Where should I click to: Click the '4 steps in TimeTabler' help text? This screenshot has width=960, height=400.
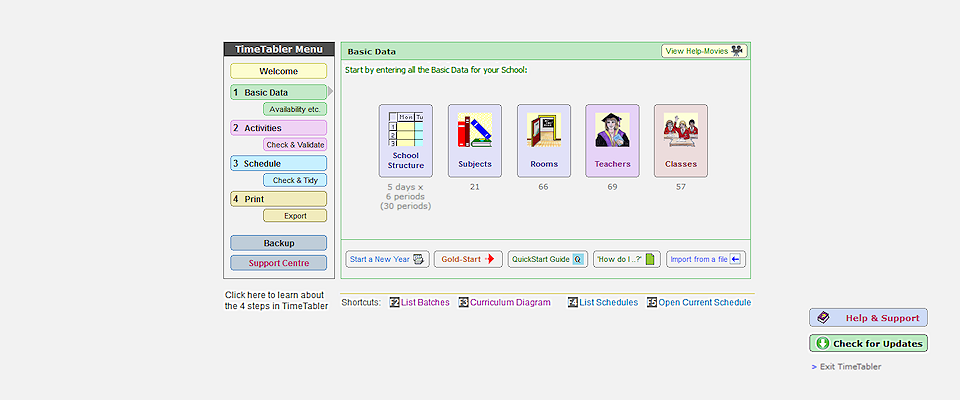(276, 300)
